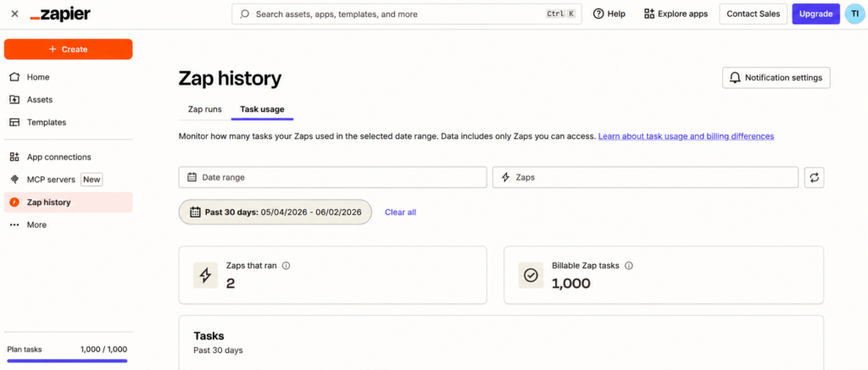
Task: Click the three-dots More icon
Action: tap(15, 225)
